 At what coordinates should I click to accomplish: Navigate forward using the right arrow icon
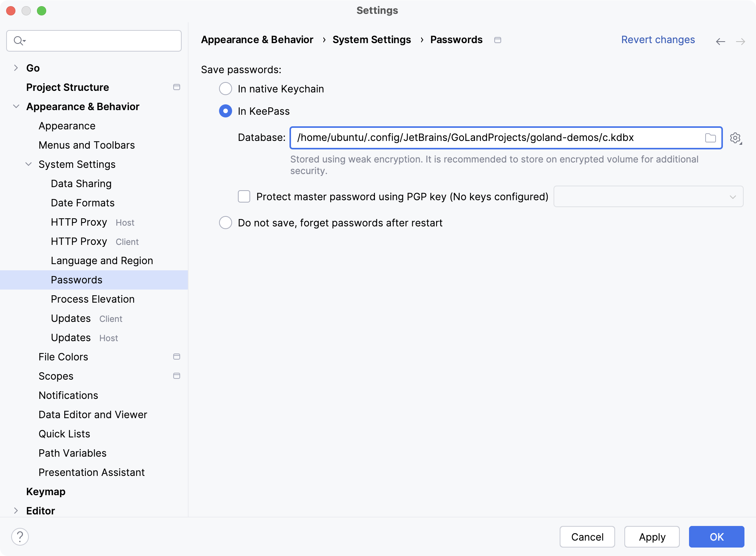pyautogui.click(x=741, y=41)
